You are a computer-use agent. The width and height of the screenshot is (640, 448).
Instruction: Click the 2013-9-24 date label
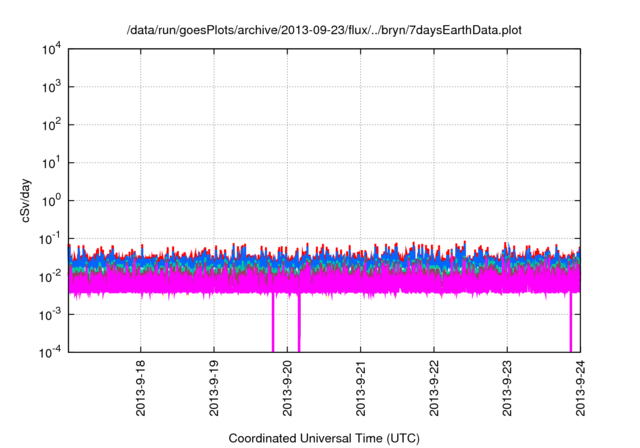coord(580,388)
